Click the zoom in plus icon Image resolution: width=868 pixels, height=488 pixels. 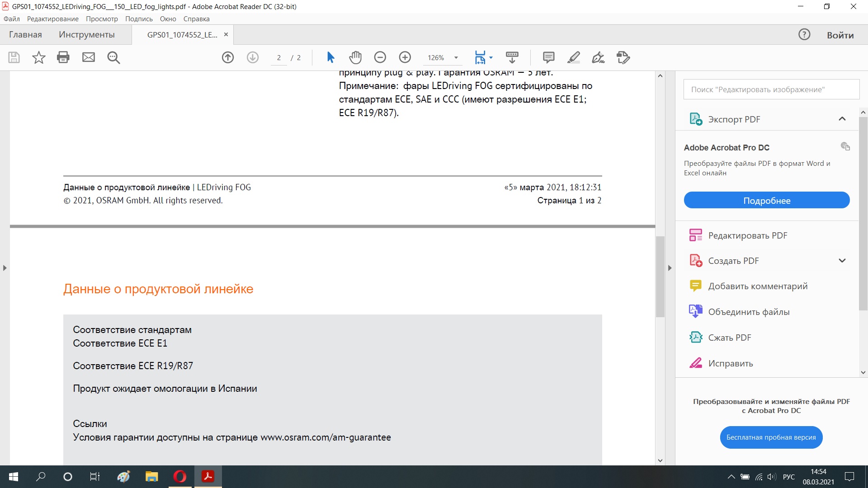point(405,57)
